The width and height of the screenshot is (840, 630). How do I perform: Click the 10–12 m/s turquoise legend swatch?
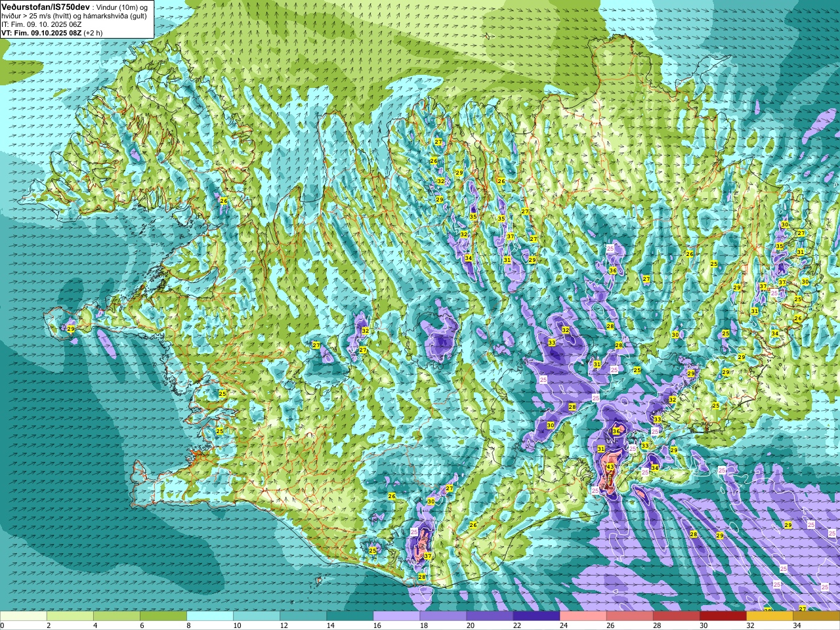257,616
